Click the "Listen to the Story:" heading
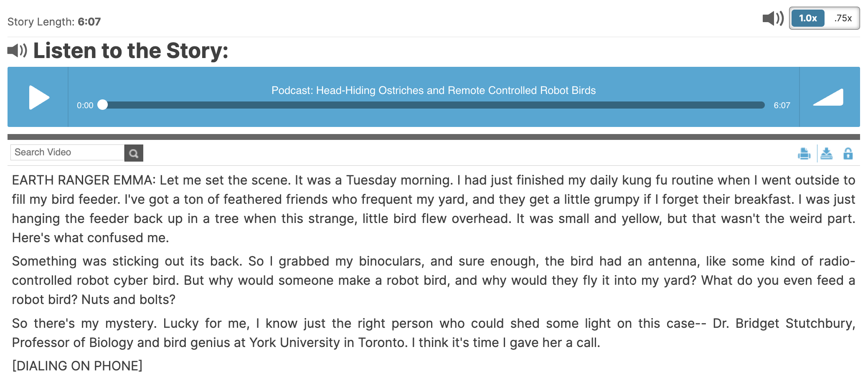The width and height of the screenshot is (868, 380). [x=131, y=51]
